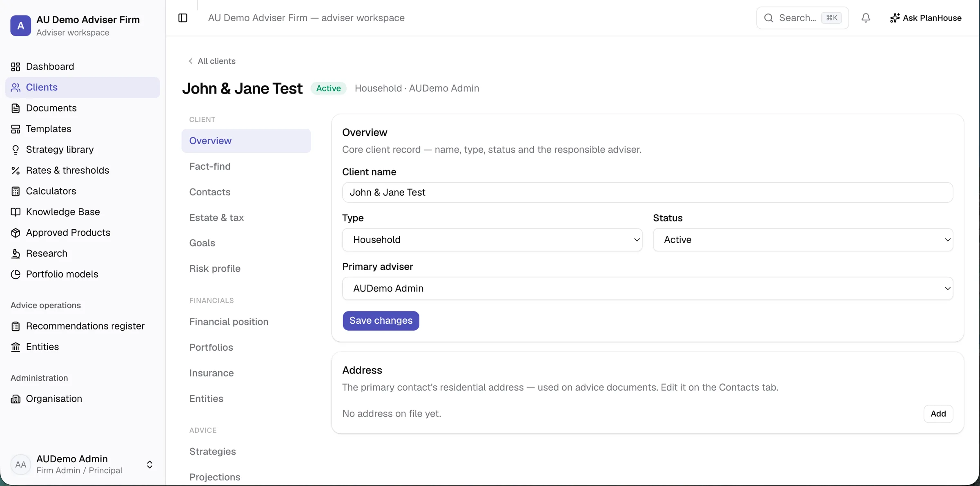Click the Client name input field
980x486 pixels.
tap(648, 193)
